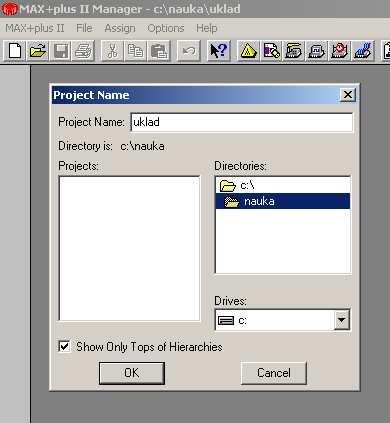This screenshot has height=423, width=390.
Task: Click the Copy toolbar icon
Action: [x=135, y=51]
